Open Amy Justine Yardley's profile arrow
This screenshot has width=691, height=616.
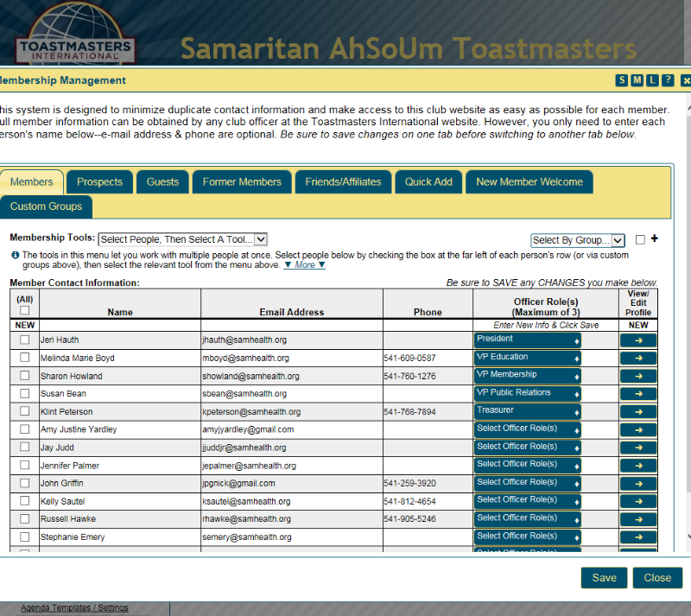coord(638,430)
